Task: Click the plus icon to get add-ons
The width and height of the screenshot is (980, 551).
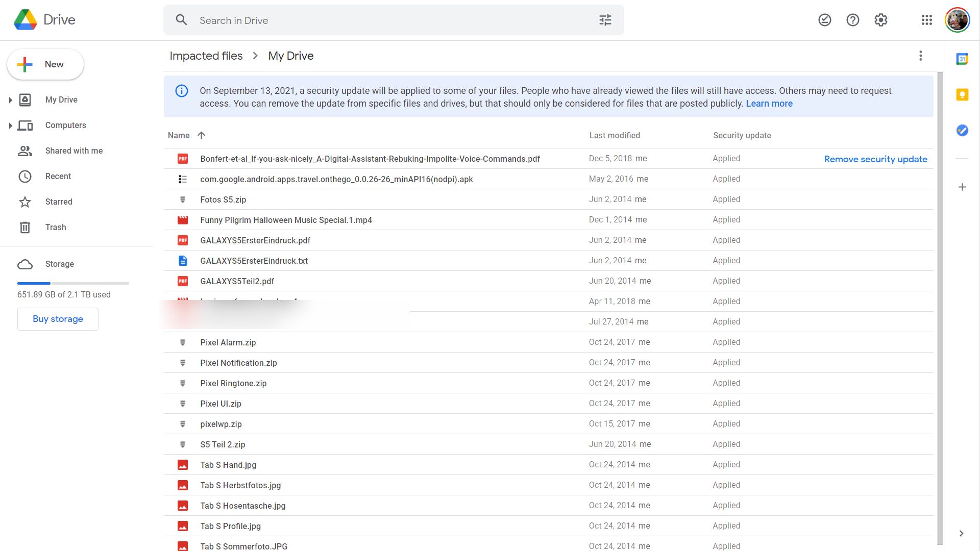Action: tap(962, 187)
